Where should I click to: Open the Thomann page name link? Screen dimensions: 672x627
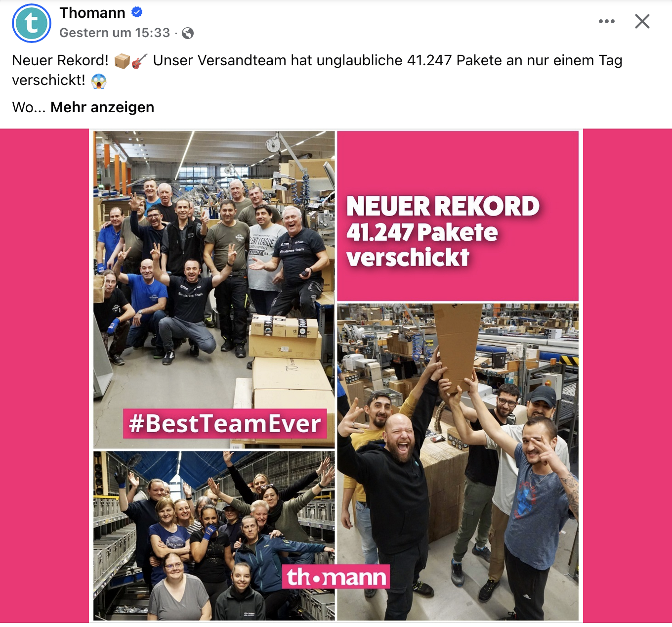click(x=92, y=13)
